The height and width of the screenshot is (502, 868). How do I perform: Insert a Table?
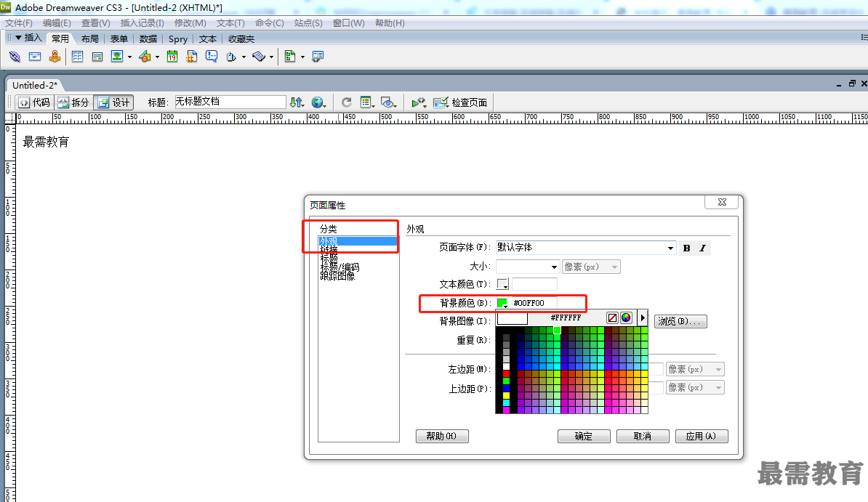78,57
